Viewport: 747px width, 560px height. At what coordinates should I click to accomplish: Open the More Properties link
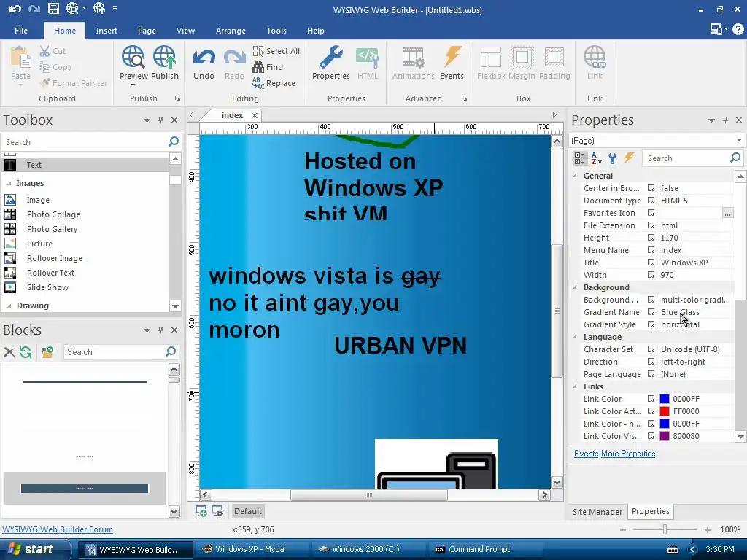pyautogui.click(x=628, y=454)
